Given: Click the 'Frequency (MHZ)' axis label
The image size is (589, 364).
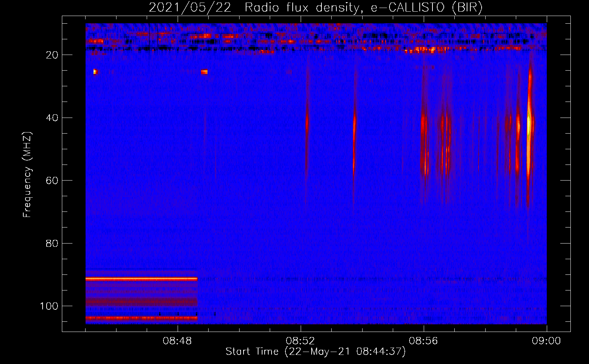Looking at the screenshot, I should click(x=27, y=175).
